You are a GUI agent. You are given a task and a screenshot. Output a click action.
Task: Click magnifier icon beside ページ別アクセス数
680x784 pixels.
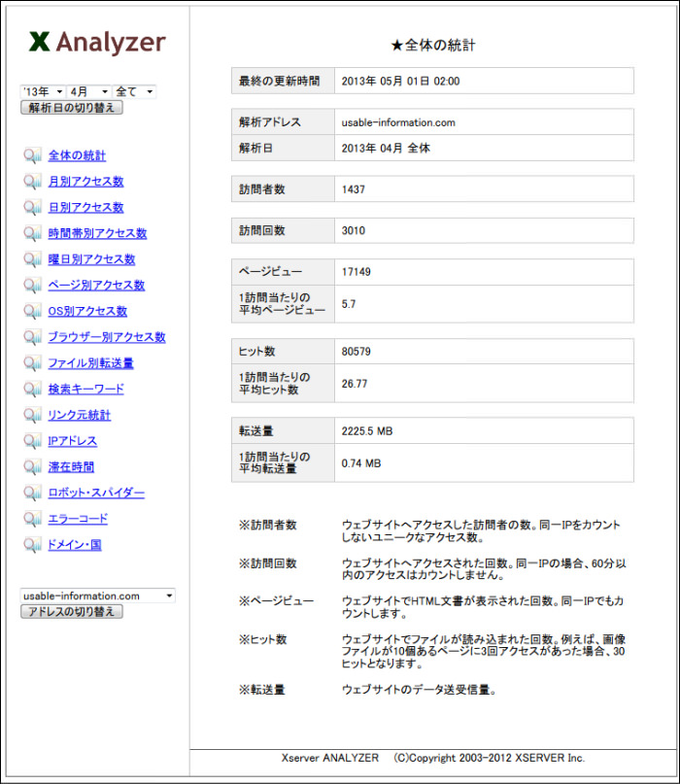32,286
